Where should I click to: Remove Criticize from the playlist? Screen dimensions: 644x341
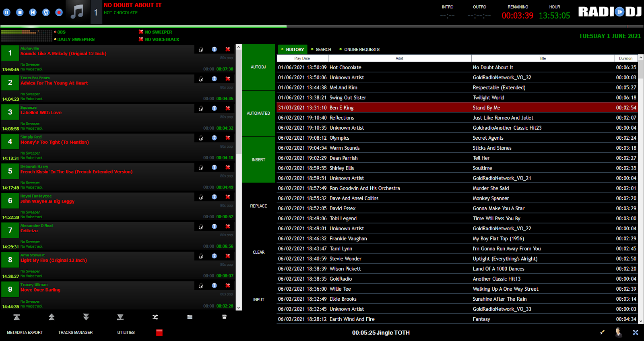pyautogui.click(x=228, y=226)
